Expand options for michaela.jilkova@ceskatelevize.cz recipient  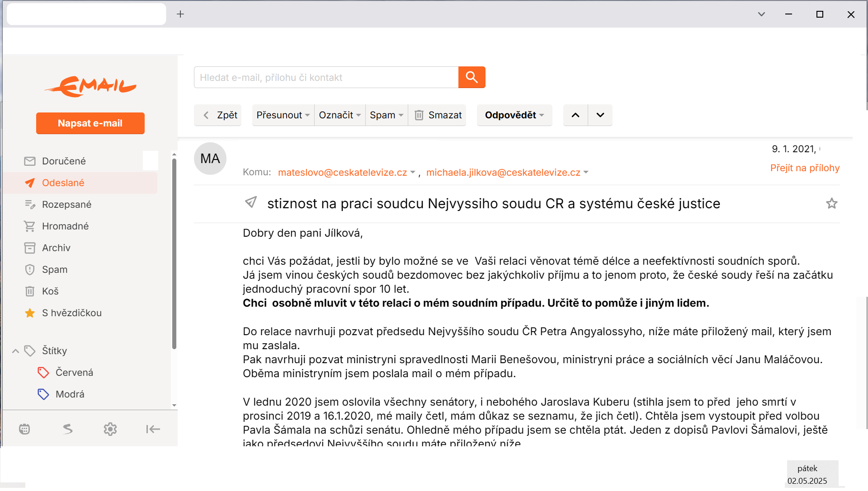click(586, 173)
